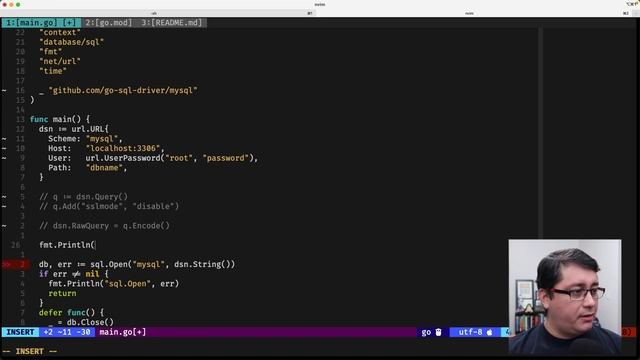Open the 2:[go.mod] buffer tab

tap(109, 23)
